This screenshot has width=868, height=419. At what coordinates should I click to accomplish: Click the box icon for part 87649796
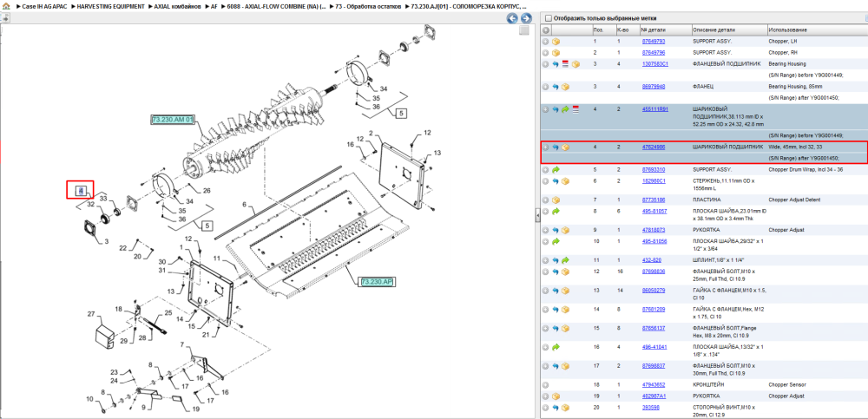click(556, 53)
